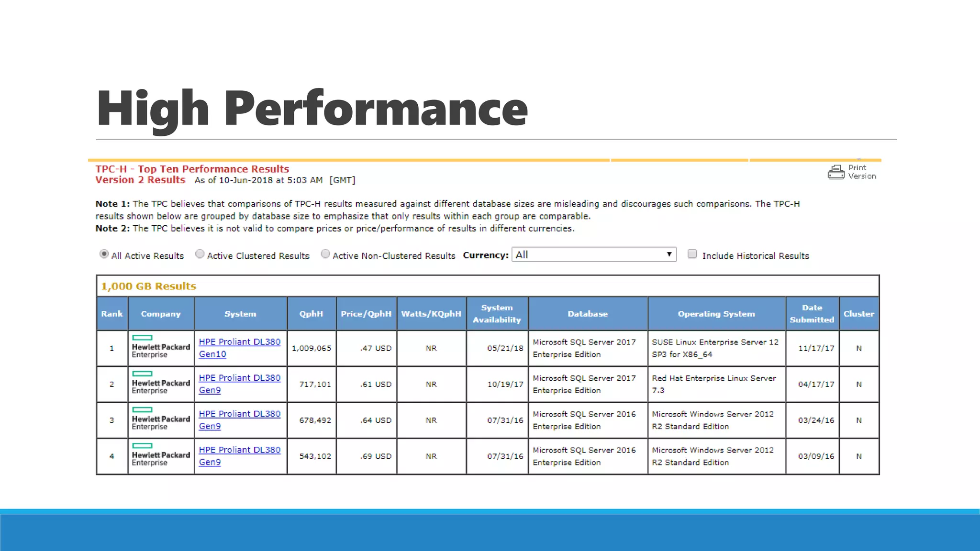Open HPE Proliant DL380 Gen9 link in rank 4
980x551 pixels.
[x=239, y=455]
